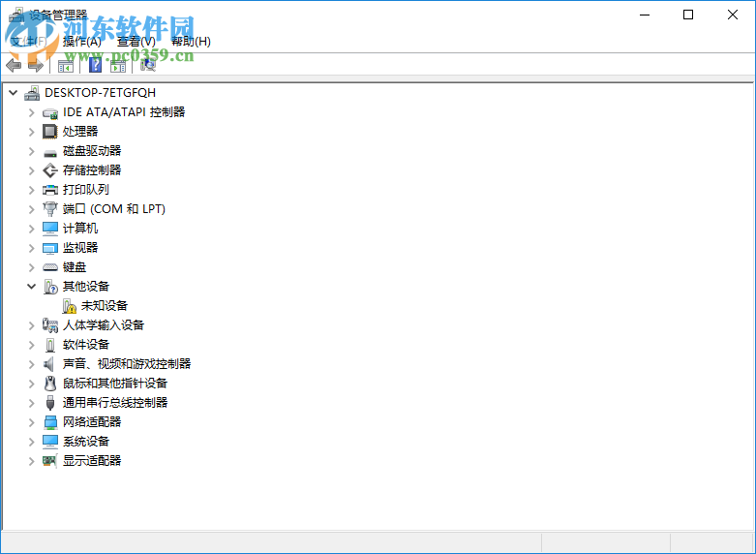This screenshot has width=756, height=554.
Task: Select the 处理器 label
Action: [80, 132]
